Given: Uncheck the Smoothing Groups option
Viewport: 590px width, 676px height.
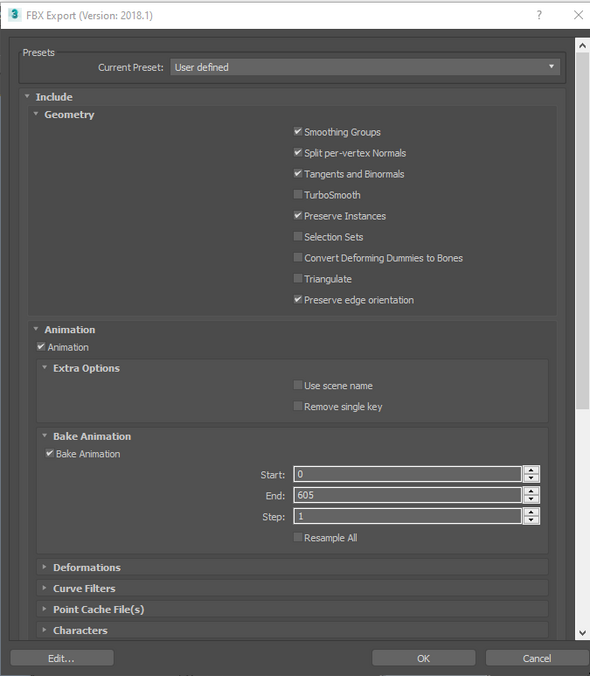Looking at the screenshot, I should [x=298, y=131].
